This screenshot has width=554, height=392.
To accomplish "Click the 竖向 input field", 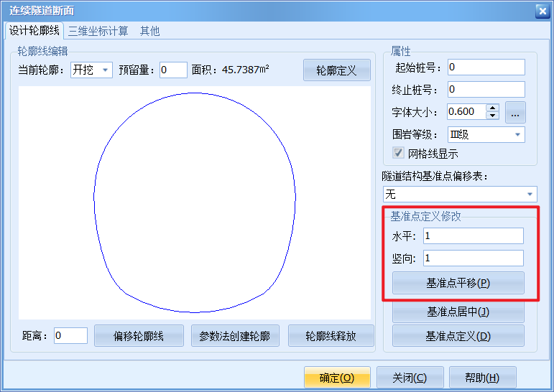I will 474,258.
